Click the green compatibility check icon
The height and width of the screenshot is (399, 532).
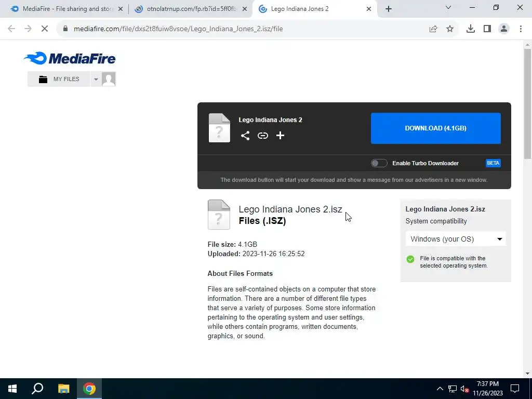click(410, 259)
